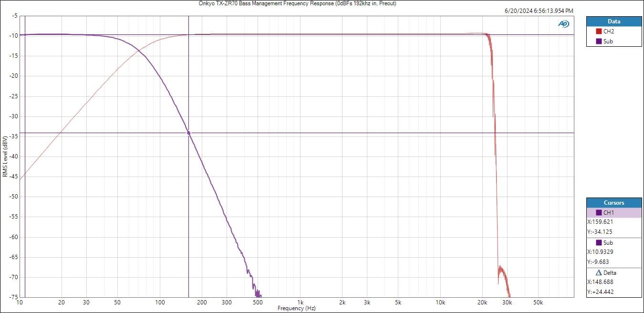Click the Delta triangle icon
Image resolution: width=644 pixels, height=313 pixels.
point(599,273)
